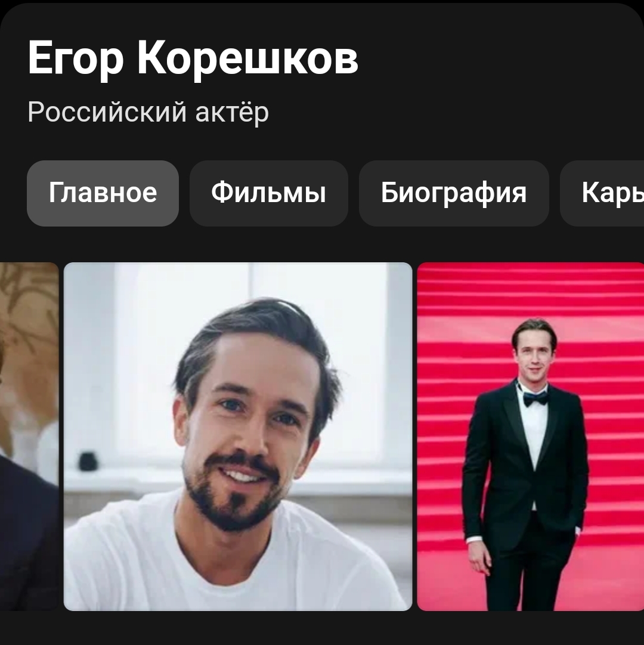
Task: Tap the bow tie in red carpet photo
Action: click(534, 398)
